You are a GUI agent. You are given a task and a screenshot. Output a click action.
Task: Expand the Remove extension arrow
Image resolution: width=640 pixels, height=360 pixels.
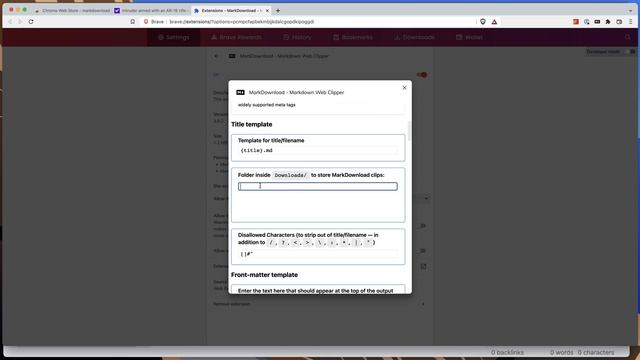(x=423, y=304)
